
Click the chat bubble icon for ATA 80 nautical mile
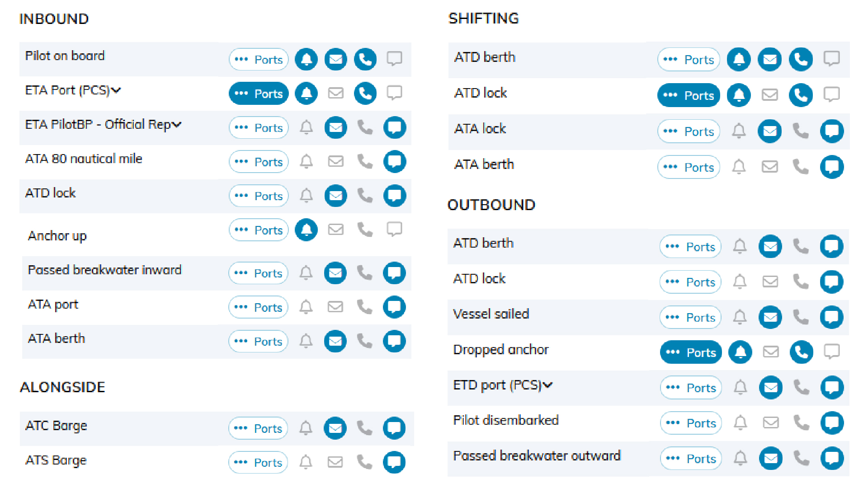click(x=394, y=162)
